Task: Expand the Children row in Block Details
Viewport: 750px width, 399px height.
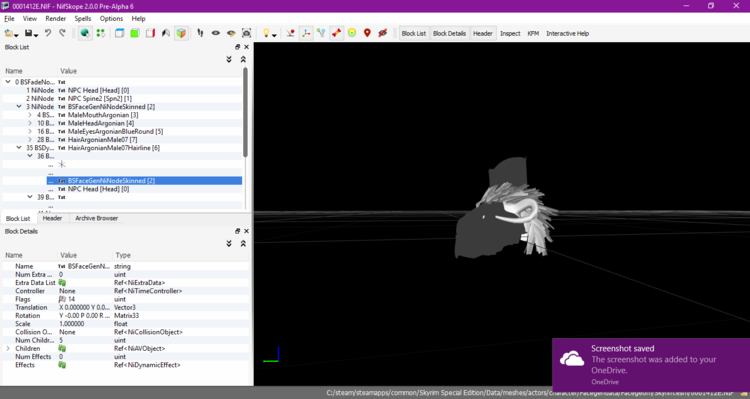Action: pyautogui.click(x=8, y=348)
